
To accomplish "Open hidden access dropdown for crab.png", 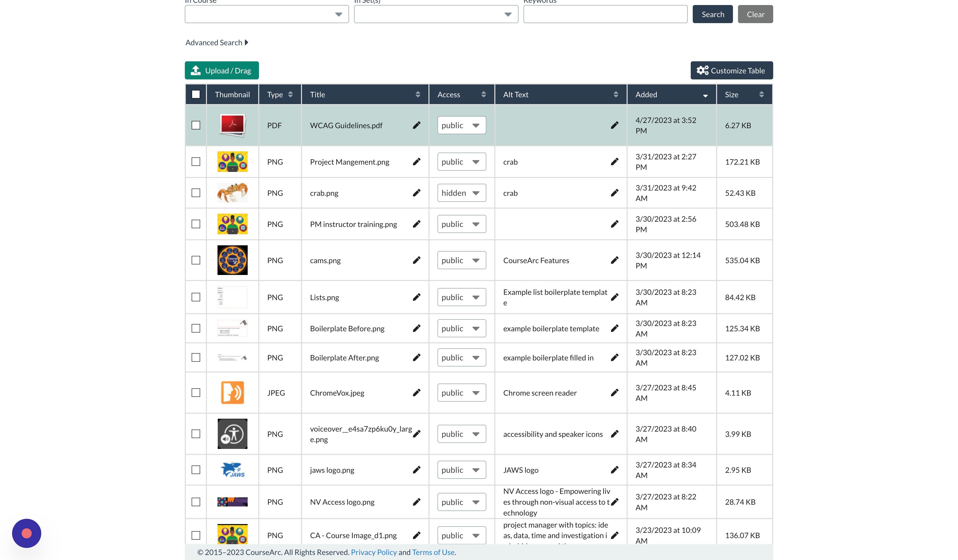I will [x=461, y=193].
